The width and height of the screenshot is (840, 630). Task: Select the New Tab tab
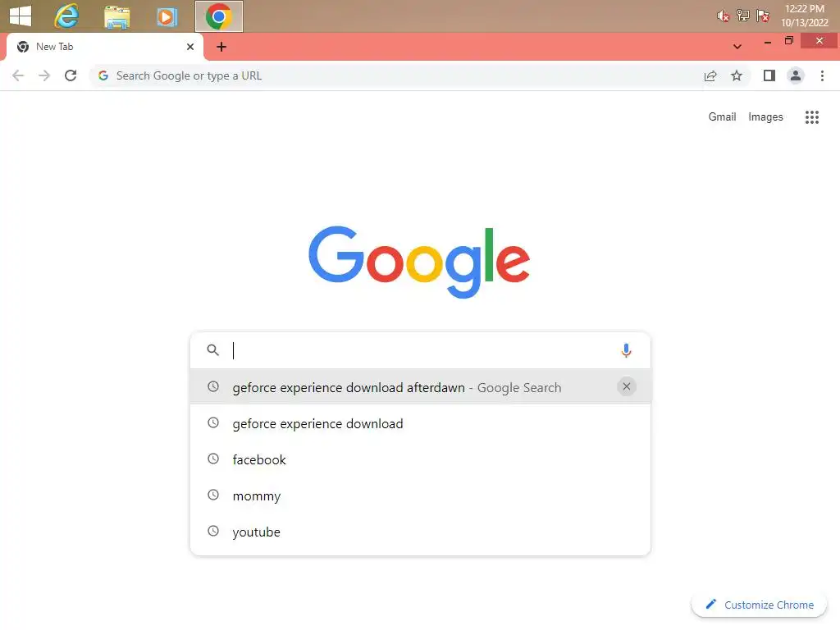[x=105, y=47]
